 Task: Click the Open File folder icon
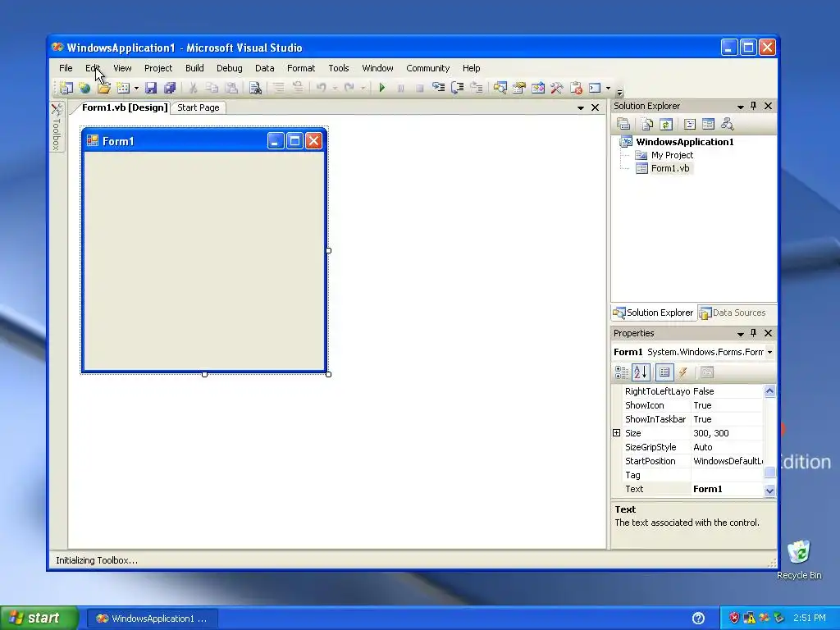(103, 88)
